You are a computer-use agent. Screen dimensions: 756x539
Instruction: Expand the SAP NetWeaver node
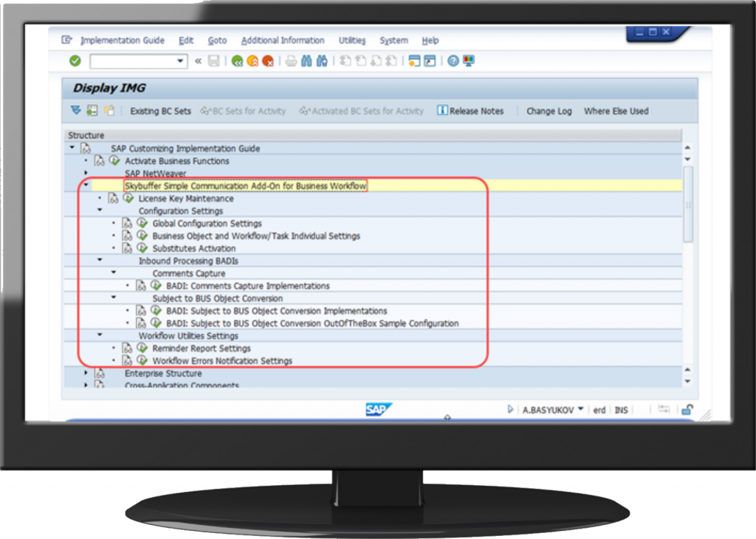point(86,173)
